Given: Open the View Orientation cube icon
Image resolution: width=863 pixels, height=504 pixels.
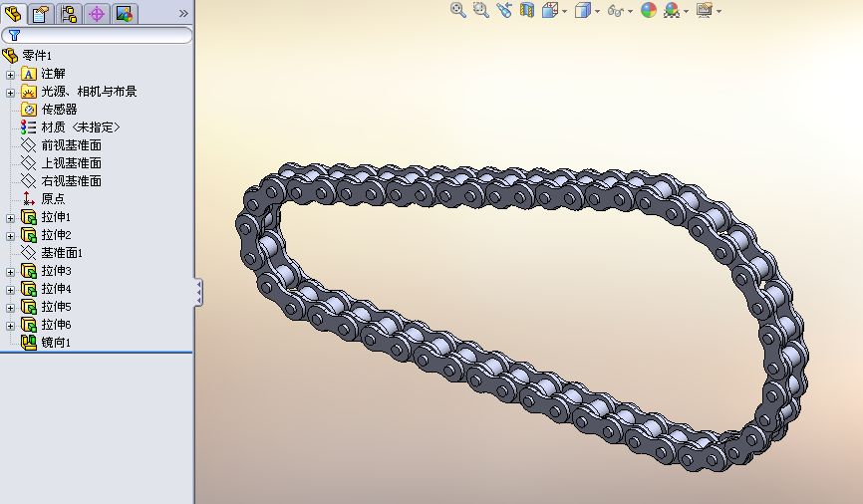Looking at the screenshot, I should (x=550, y=10).
